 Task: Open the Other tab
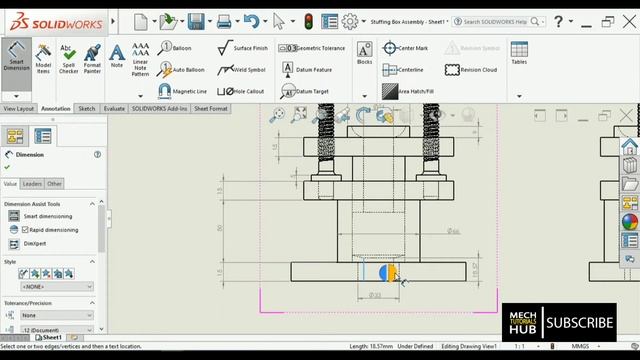coord(54,184)
